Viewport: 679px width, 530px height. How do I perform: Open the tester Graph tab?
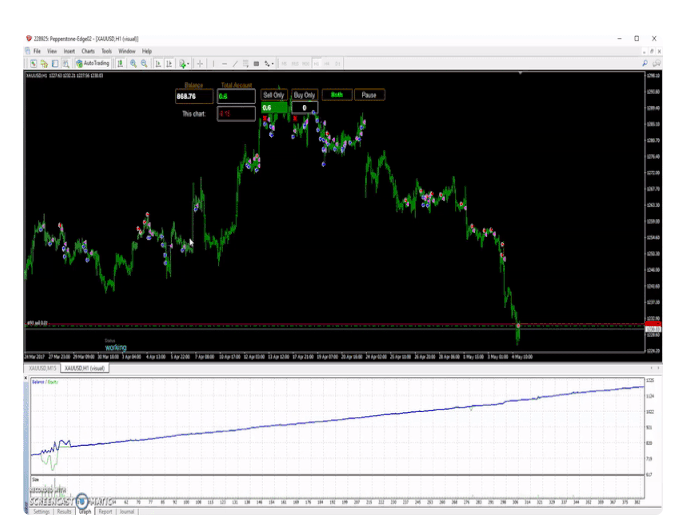[x=85, y=512]
